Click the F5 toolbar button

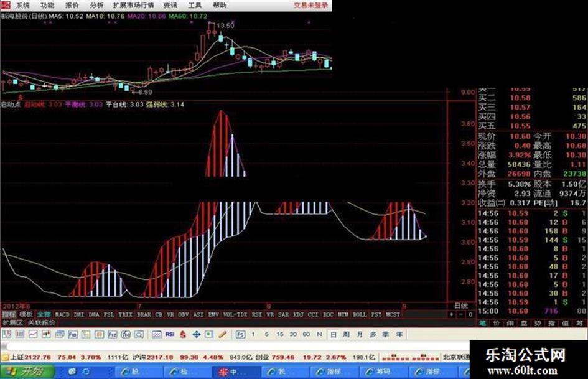tap(240, 334)
